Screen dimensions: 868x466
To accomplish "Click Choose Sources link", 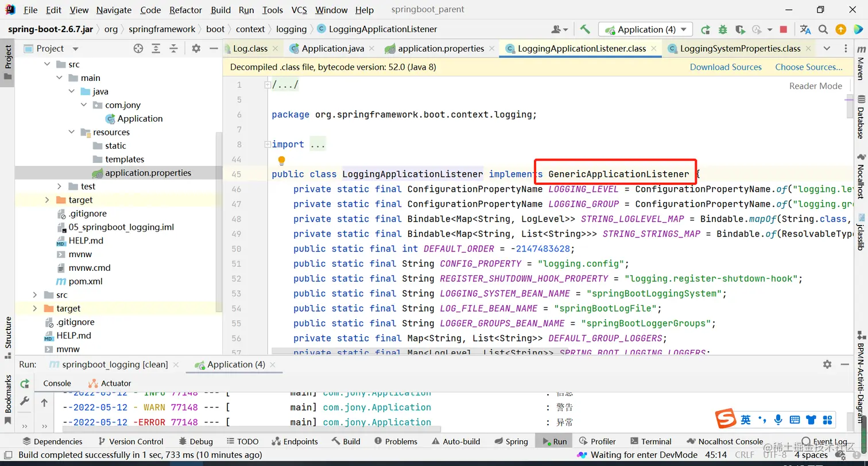I will point(809,67).
